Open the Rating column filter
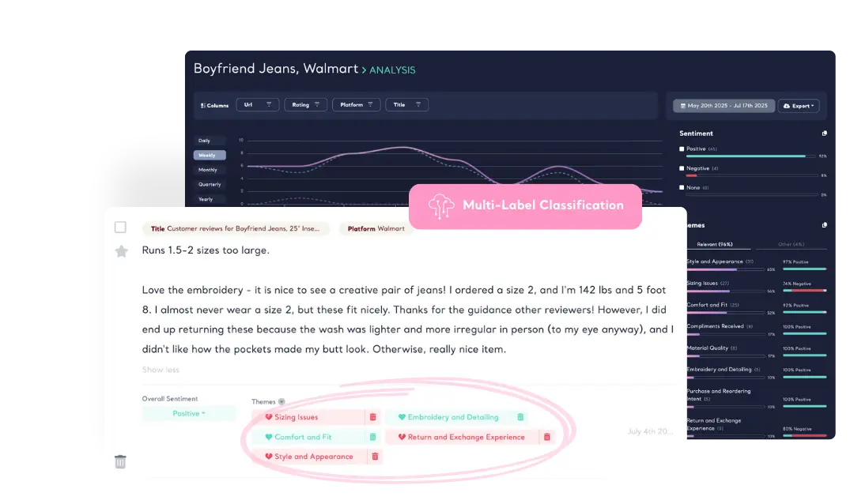The height and width of the screenshot is (504, 854). coord(306,104)
